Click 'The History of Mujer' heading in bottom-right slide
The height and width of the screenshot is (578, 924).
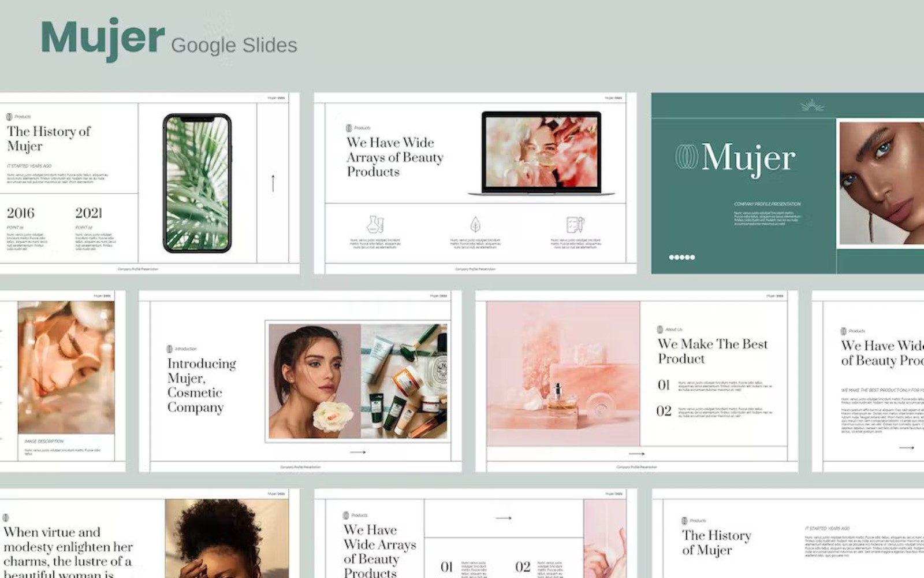tap(717, 543)
